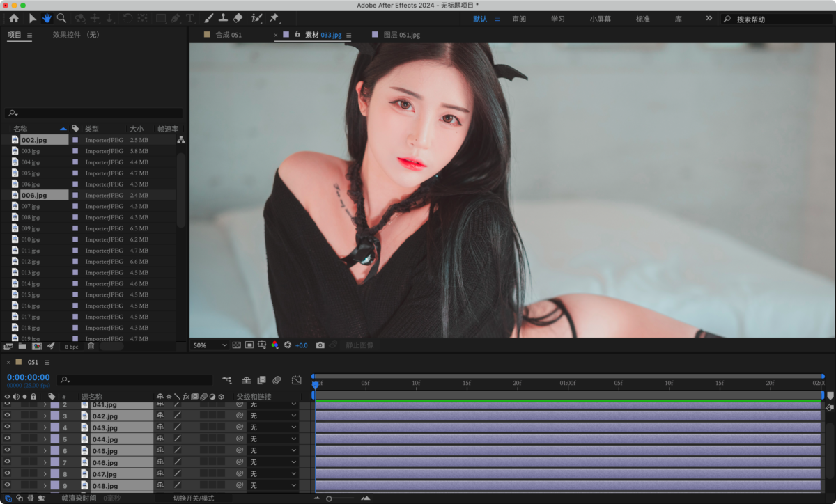Open parent dropdown for layer 047.jpg

point(272,474)
